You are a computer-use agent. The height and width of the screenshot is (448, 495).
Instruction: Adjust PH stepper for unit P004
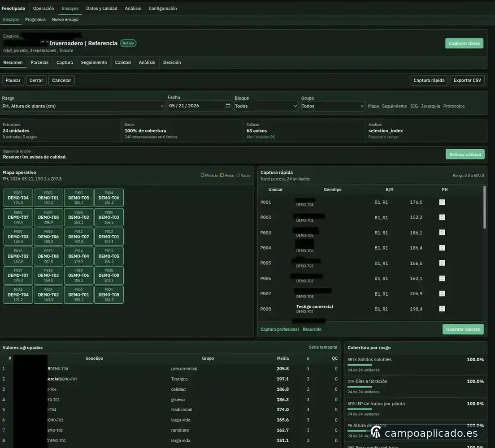click(442, 248)
